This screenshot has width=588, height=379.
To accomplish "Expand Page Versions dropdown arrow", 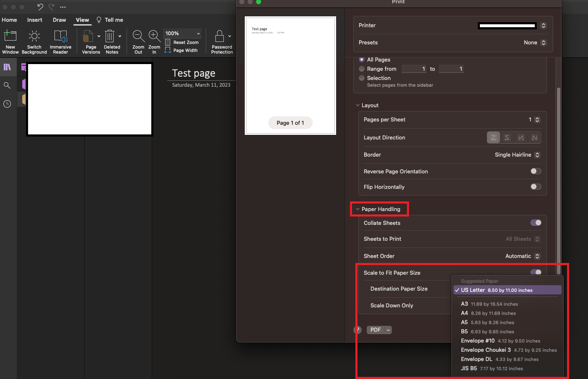I will [99, 36].
